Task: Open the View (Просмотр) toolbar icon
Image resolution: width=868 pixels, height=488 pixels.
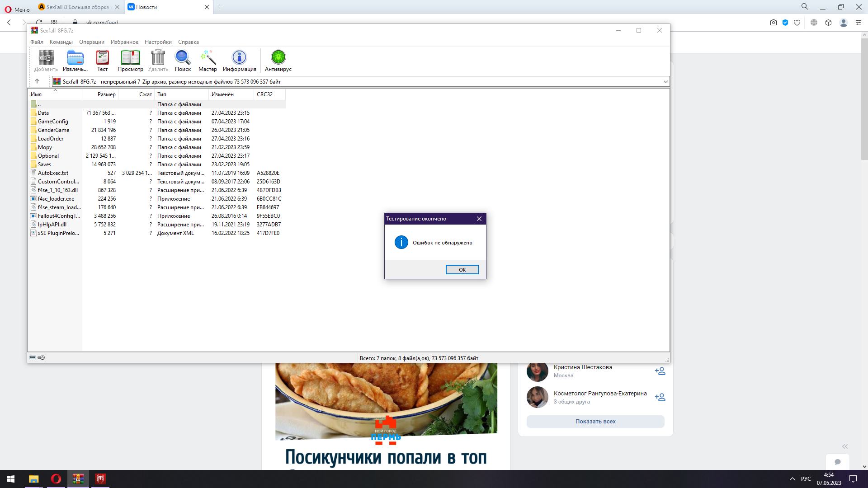Action: 130,61
